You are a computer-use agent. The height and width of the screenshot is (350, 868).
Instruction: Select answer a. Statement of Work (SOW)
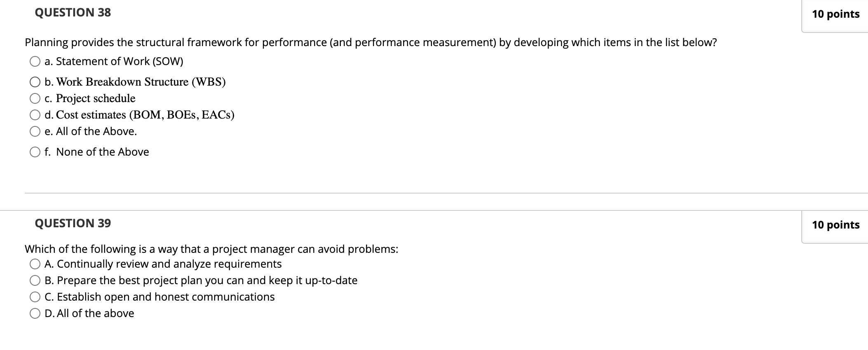click(x=35, y=61)
